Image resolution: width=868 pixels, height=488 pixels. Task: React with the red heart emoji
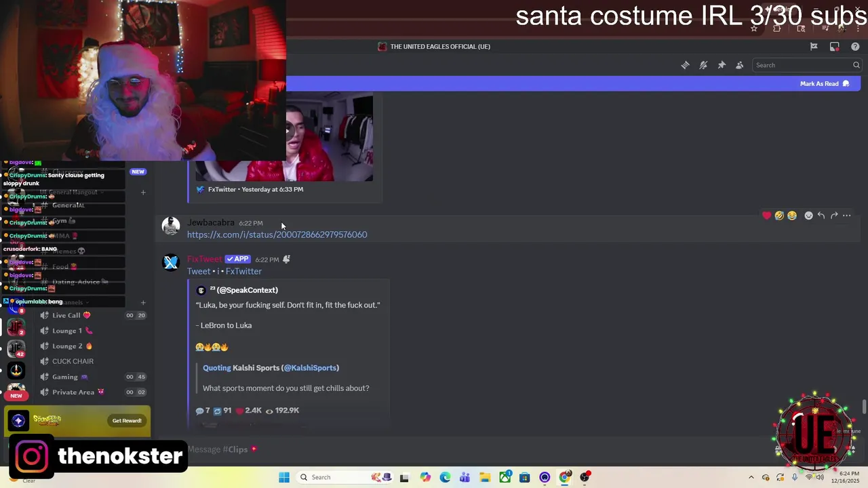click(767, 216)
